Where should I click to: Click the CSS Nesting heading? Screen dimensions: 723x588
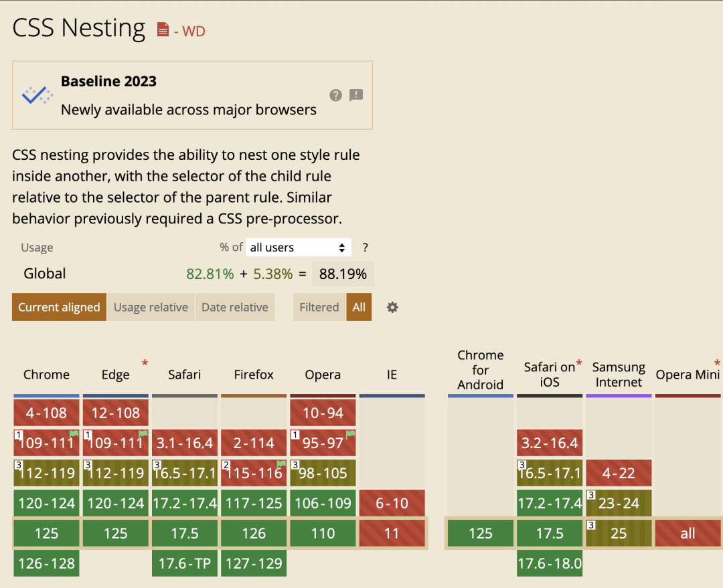click(78, 28)
